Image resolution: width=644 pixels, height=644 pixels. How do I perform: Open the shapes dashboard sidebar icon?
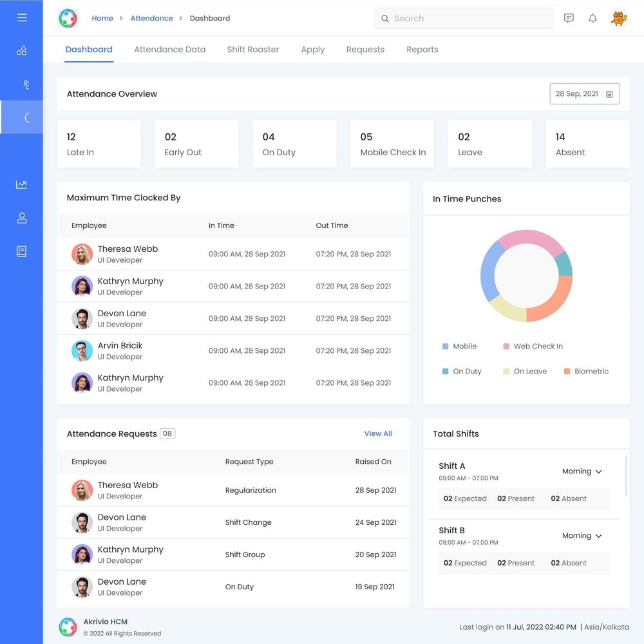pyautogui.click(x=22, y=50)
